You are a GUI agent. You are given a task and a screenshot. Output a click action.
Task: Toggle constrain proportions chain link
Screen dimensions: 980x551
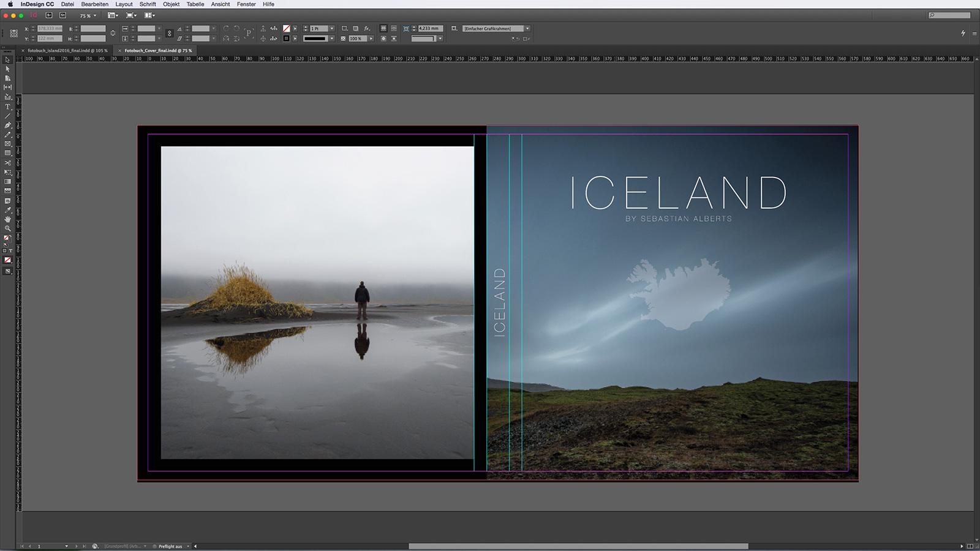tap(170, 33)
